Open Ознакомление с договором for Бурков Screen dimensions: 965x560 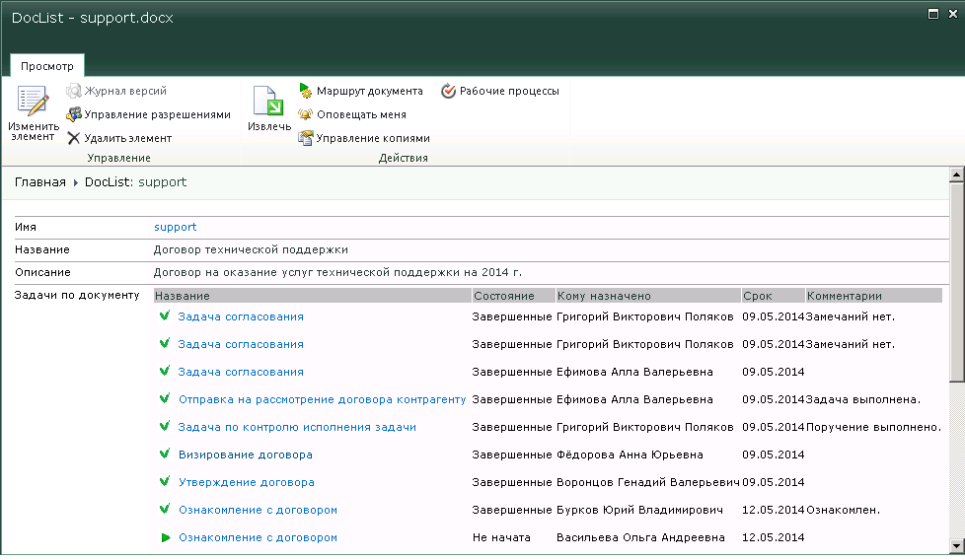click(x=258, y=510)
